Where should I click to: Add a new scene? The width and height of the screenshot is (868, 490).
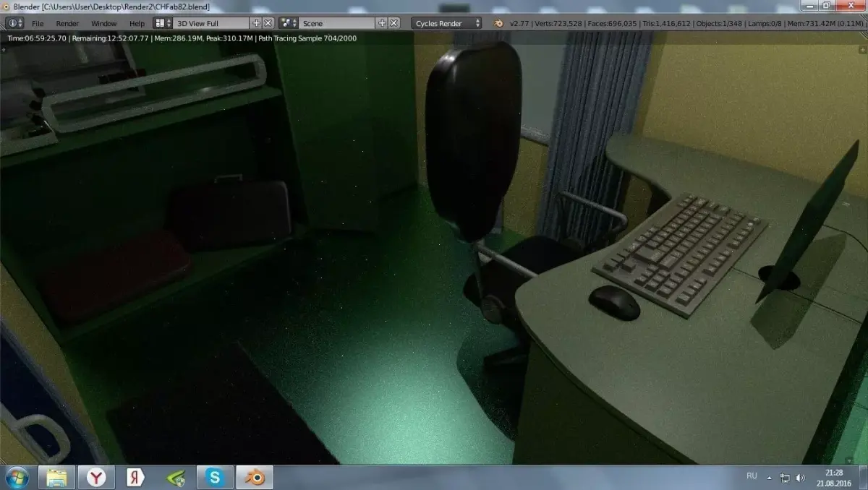pyautogui.click(x=383, y=23)
